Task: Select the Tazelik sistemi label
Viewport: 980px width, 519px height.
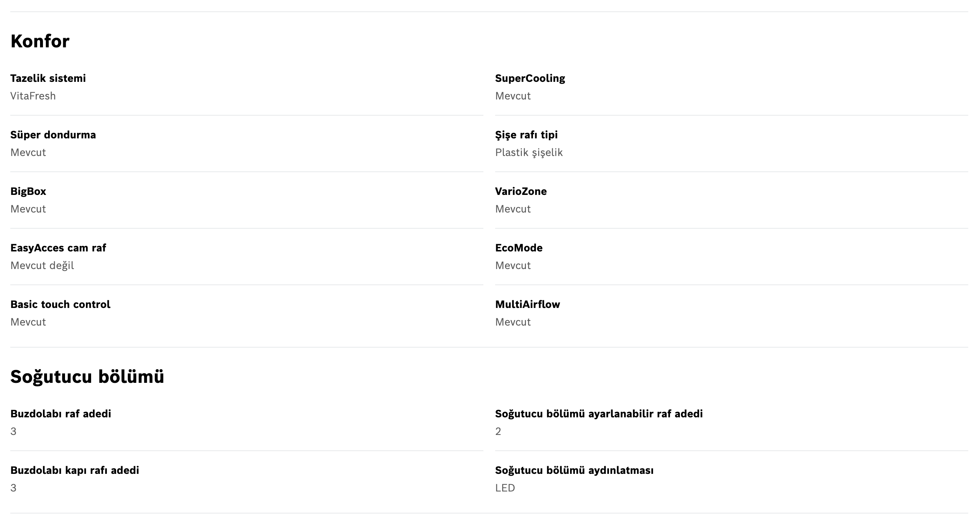Action: (48, 78)
